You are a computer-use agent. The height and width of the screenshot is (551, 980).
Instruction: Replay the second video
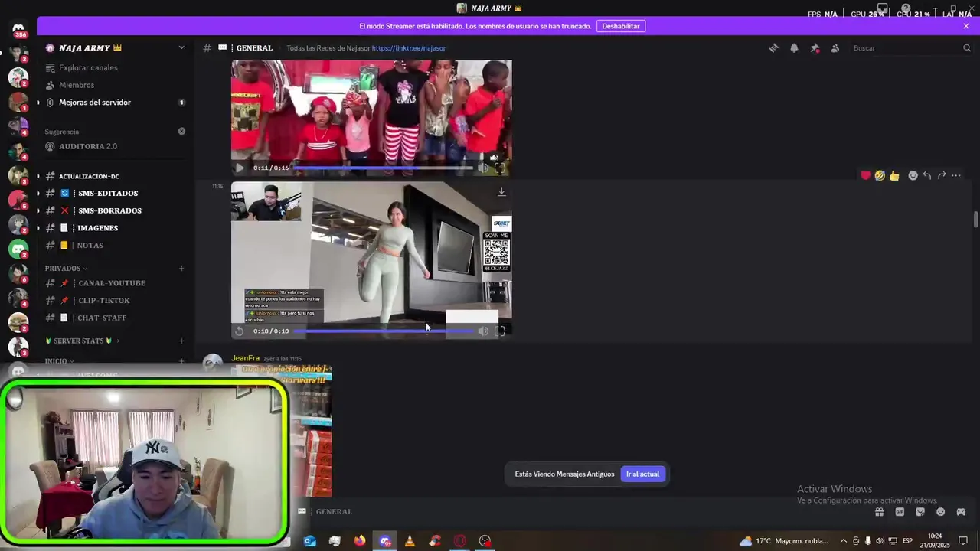240,331
